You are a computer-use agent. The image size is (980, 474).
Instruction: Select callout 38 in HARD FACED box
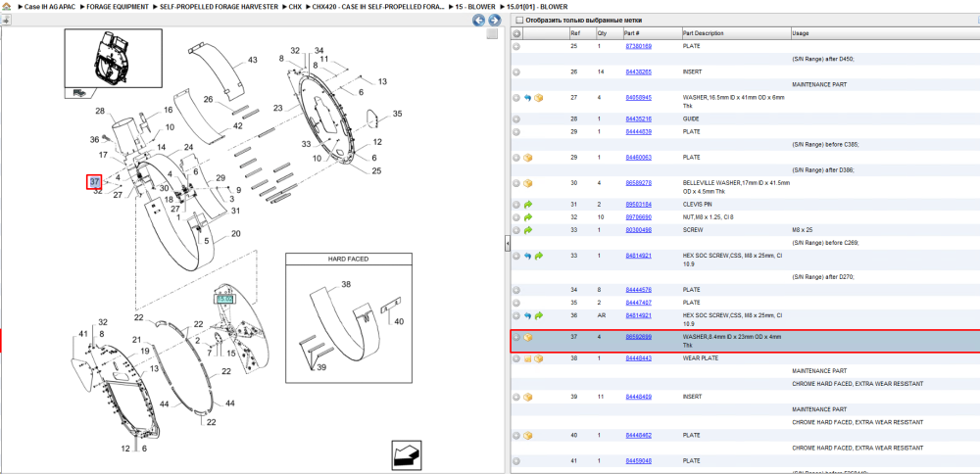point(346,284)
